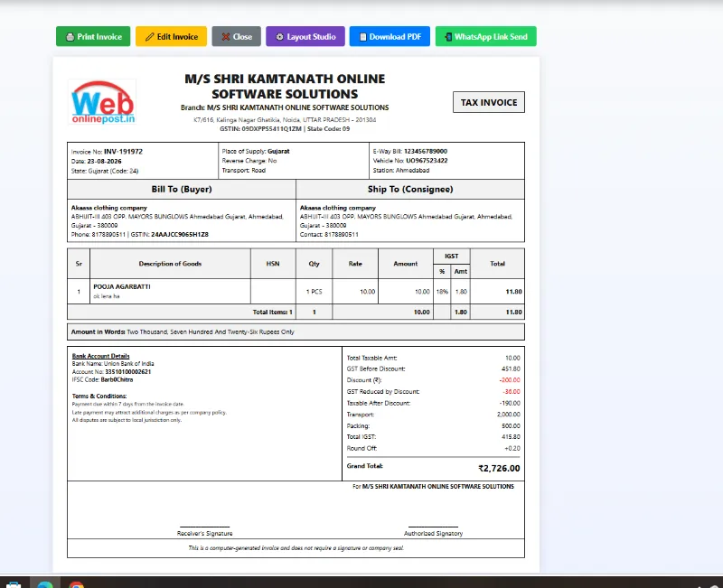Click Grand Total ₹2,726.00

(499, 468)
